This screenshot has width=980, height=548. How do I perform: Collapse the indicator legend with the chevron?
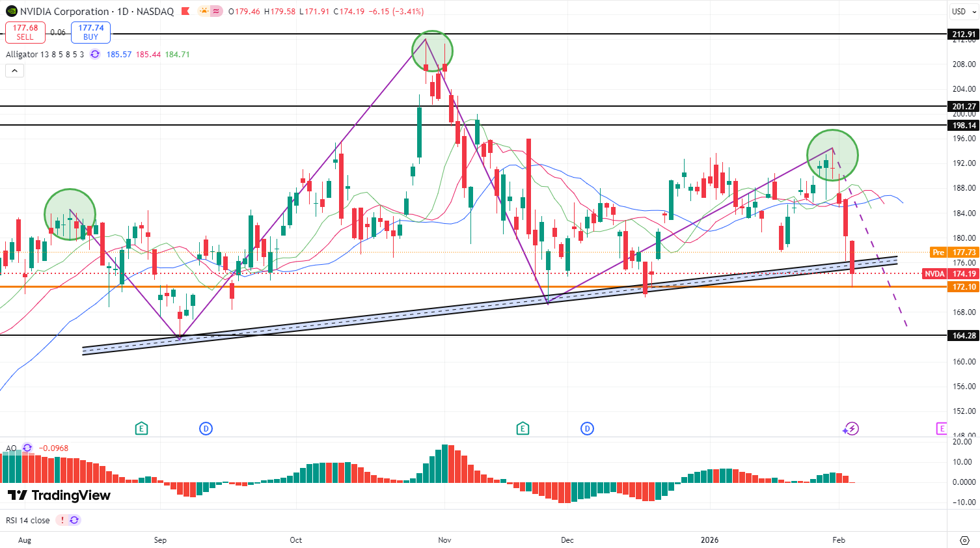click(x=14, y=71)
